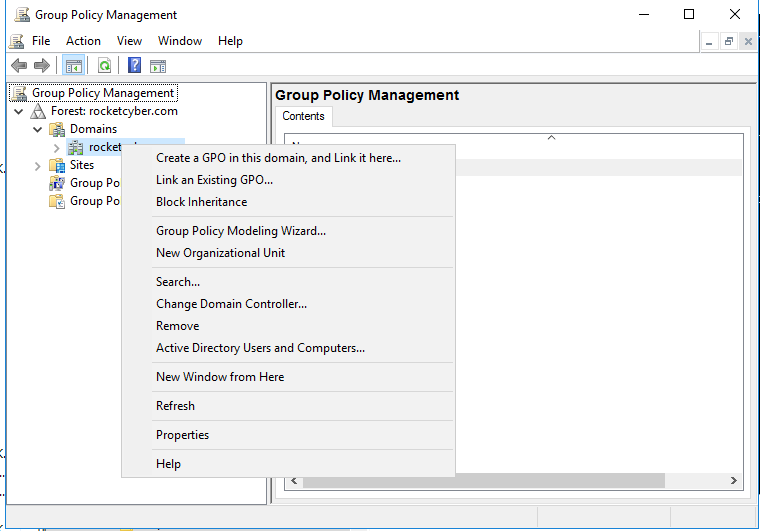Maximize the Group Policy Management window
This screenshot has width=760, height=531.
point(689,15)
